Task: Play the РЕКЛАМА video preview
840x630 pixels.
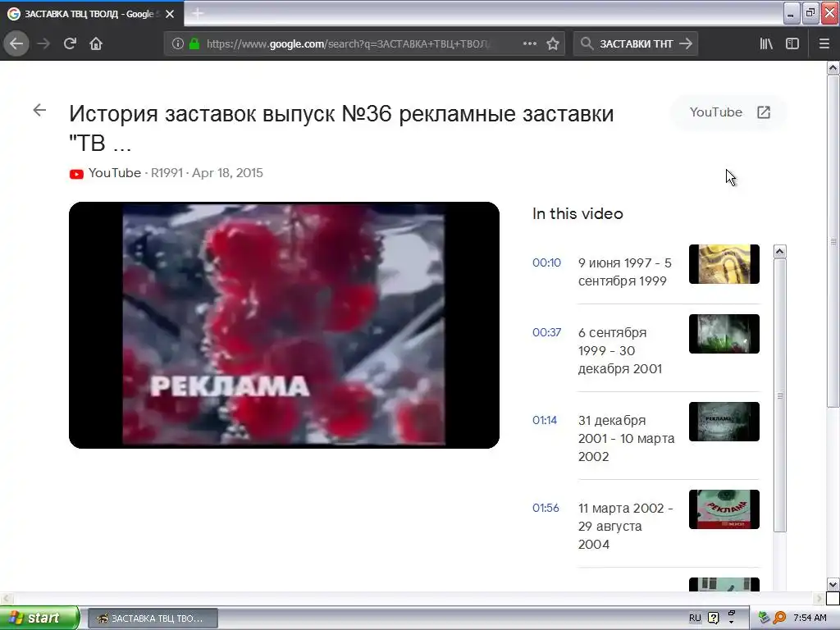Action: pos(284,325)
